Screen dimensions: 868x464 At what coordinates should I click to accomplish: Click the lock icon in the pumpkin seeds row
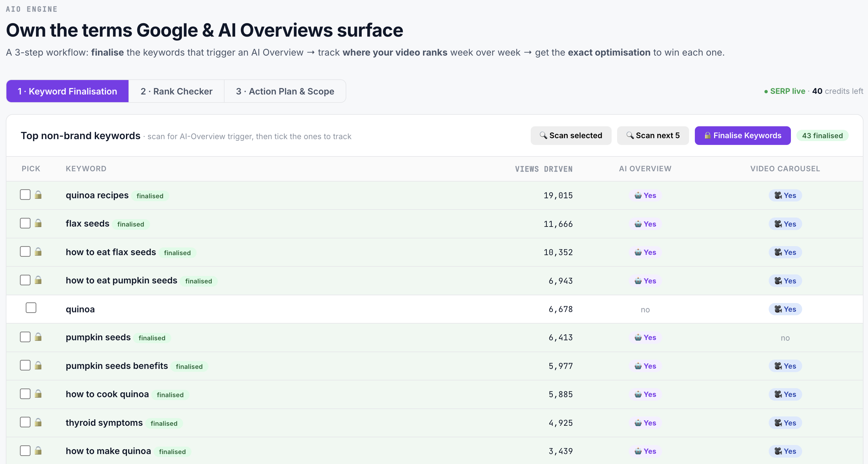tap(38, 337)
